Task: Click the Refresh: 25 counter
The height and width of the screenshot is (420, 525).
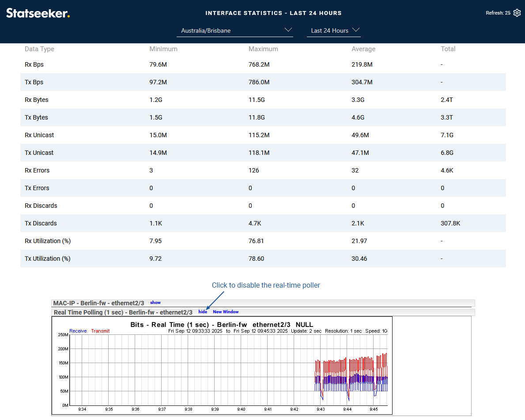Action: (498, 13)
